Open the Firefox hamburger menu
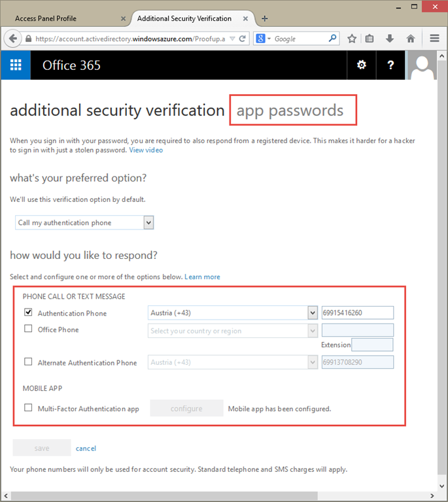448x502 pixels. (434, 39)
